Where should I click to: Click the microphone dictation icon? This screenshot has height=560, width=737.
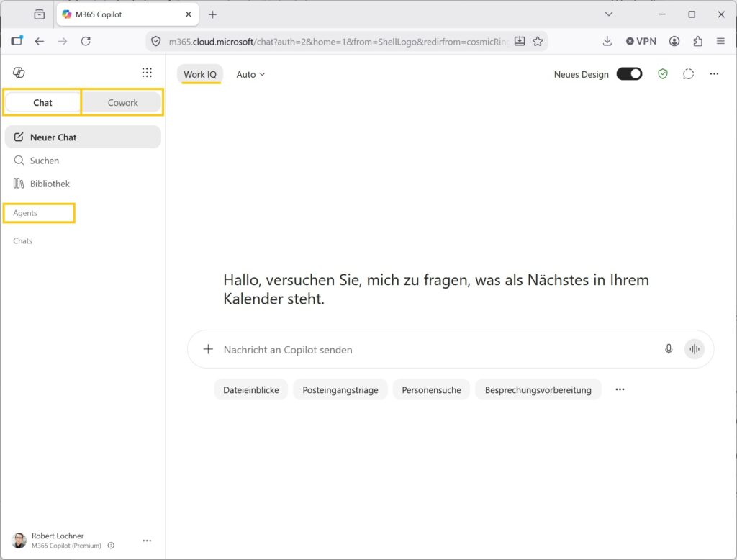[669, 349]
